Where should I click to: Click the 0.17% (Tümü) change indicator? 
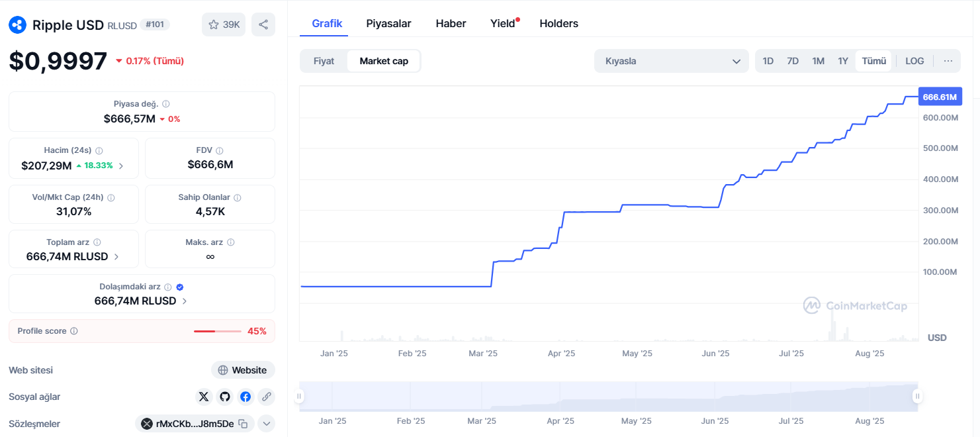coord(150,61)
